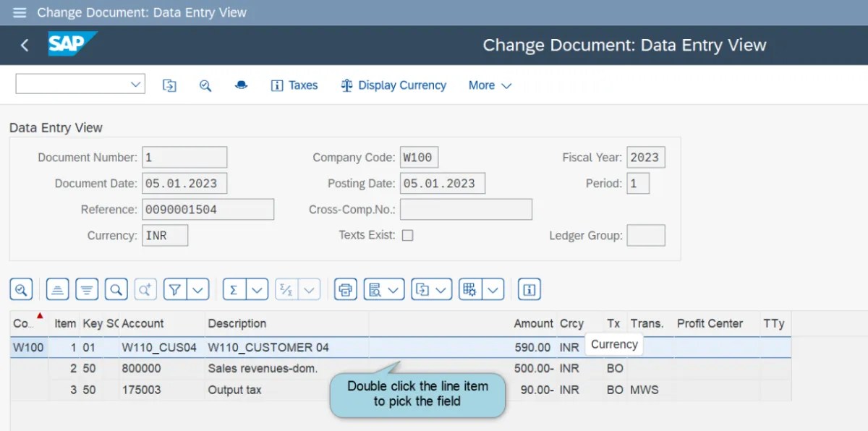Click the Profit Center column header
This screenshot has height=431, width=868.
[x=716, y=324]
